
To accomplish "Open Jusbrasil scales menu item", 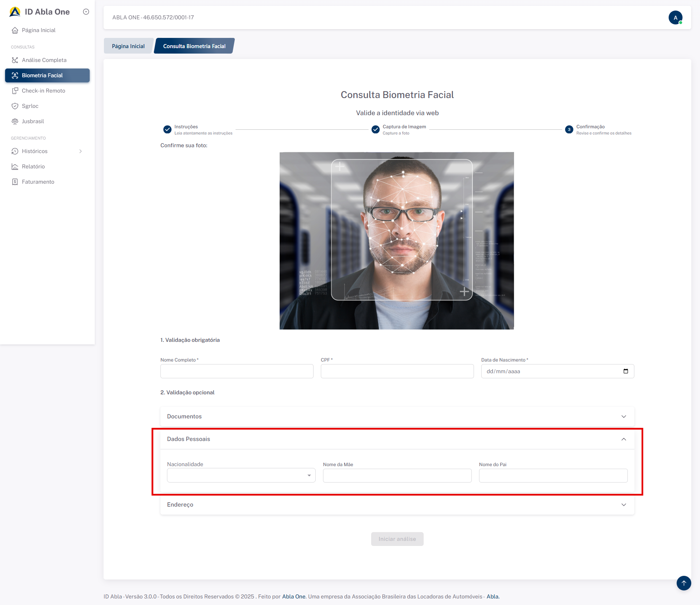I will pos(32,121).
